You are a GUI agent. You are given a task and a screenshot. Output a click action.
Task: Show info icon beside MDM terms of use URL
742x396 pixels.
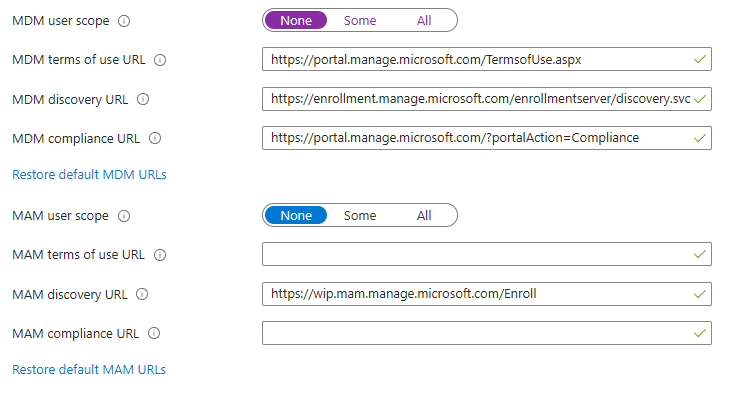pos(160,60)
